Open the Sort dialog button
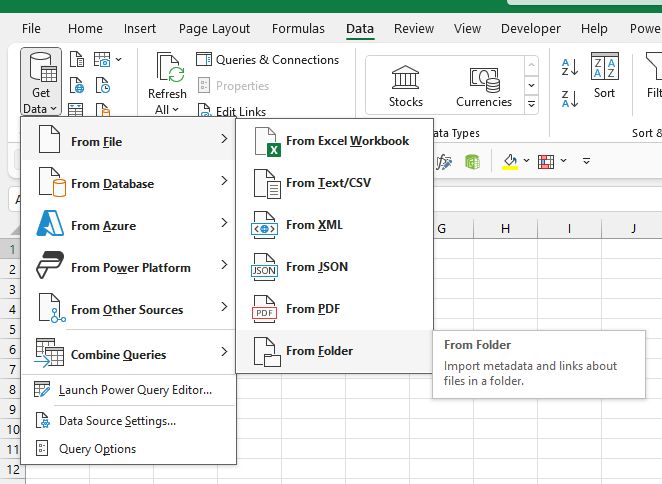The height and width of the screenshot is (484, 662). (x=605, y=76)
